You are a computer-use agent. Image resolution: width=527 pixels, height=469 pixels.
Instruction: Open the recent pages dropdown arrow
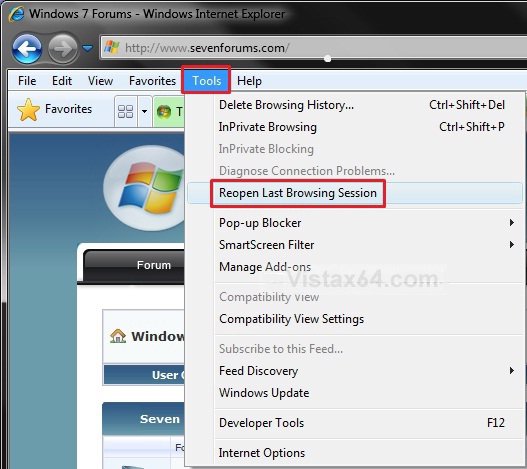[x=88, y=48]
